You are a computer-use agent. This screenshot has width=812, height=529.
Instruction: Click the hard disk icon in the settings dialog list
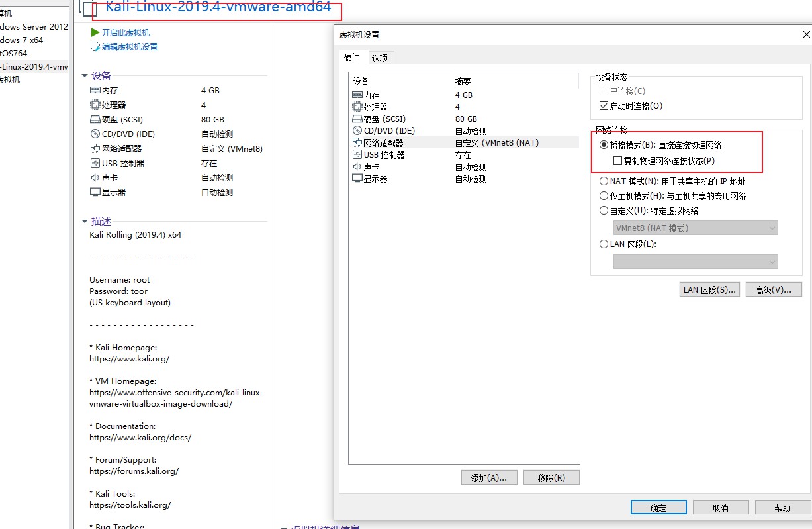[357, 119]
